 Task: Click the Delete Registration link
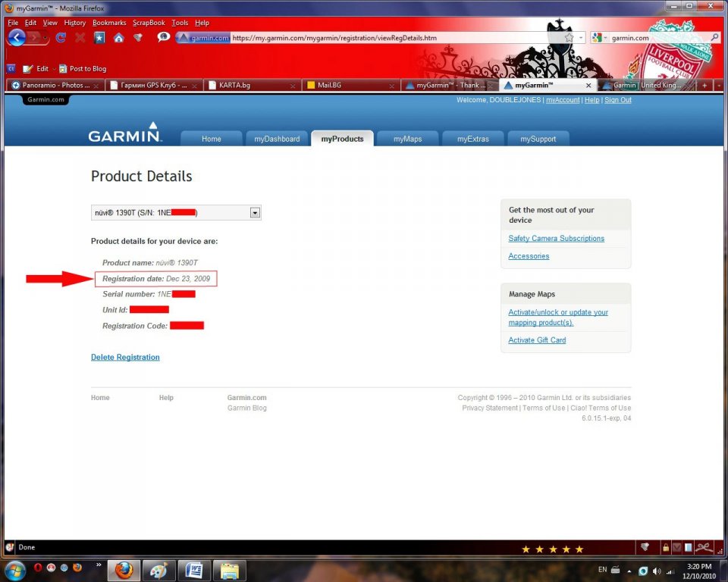point(125,357)
